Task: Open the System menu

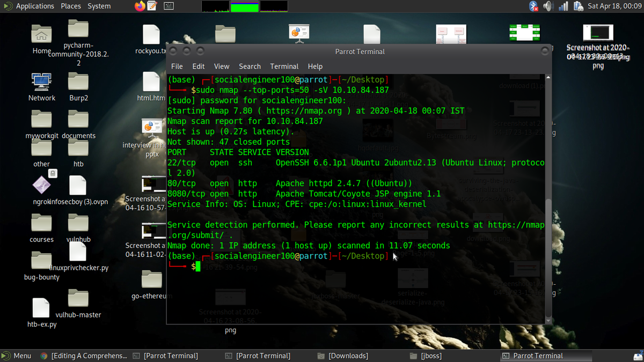Action: 99,6
